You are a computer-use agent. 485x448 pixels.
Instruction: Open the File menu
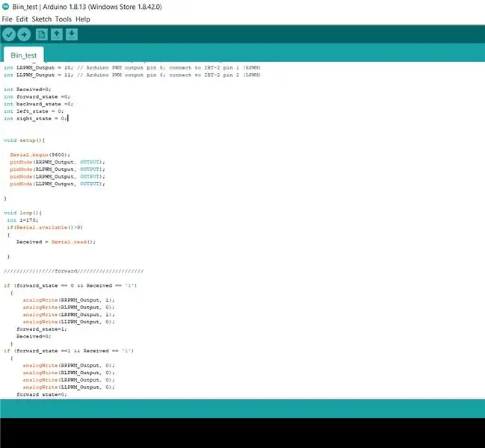click(x=7, y=19)
